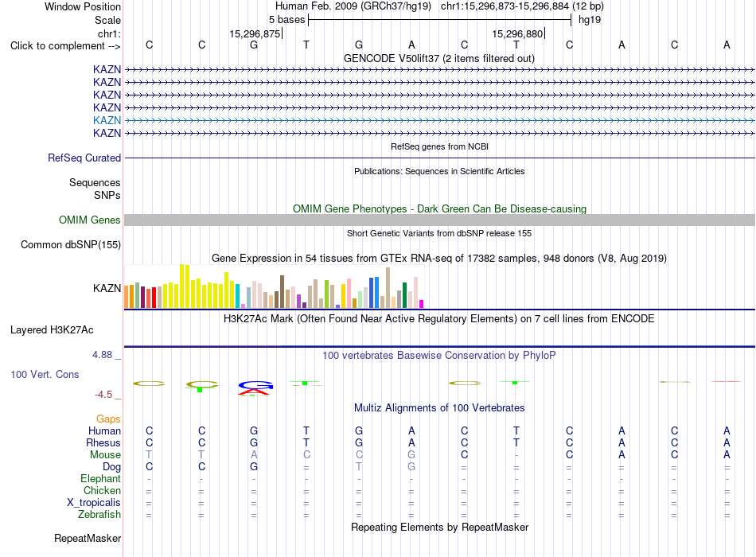Click the gray OMIM Genes bar
The width and height of the screenshot is (756, 557).
[439, 220]
